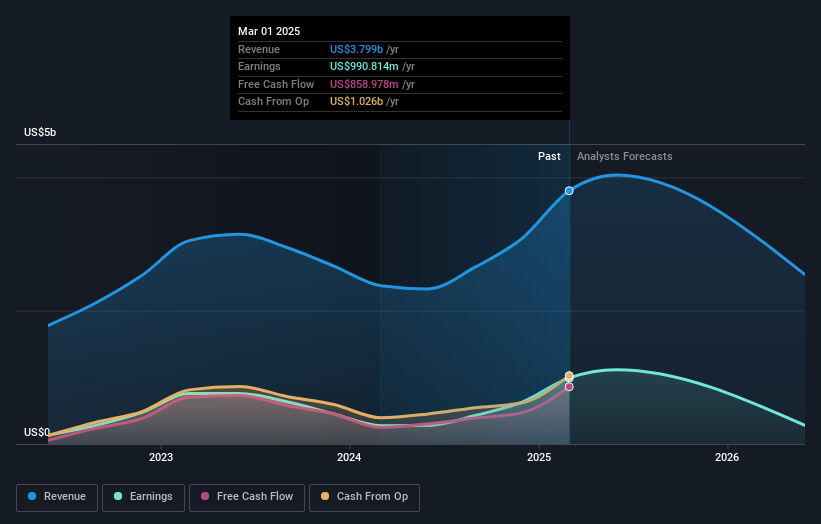Click the Mar 01 2025 tooltip date
The width and height of the screenshot is (821, 524).
pos(269,31)
